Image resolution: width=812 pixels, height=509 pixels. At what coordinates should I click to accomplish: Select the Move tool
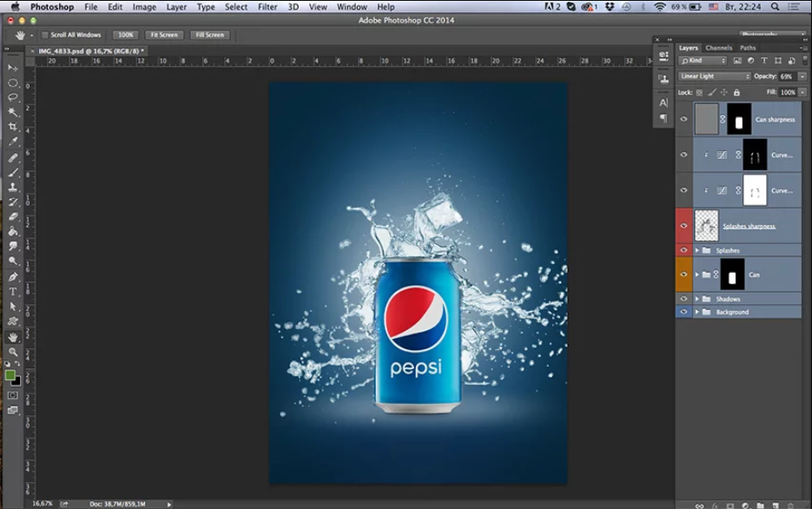click(13, 68)
